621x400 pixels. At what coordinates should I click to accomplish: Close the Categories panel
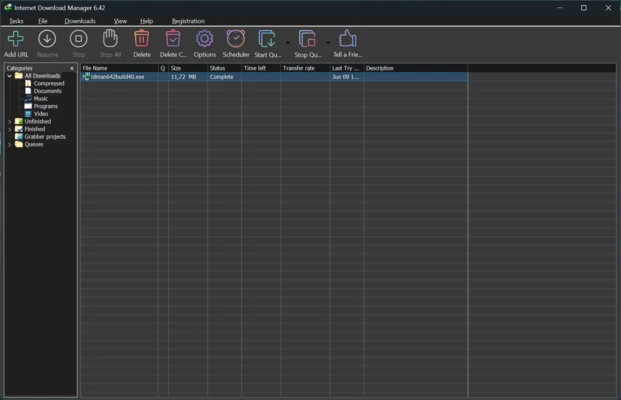tap(72, 68)
